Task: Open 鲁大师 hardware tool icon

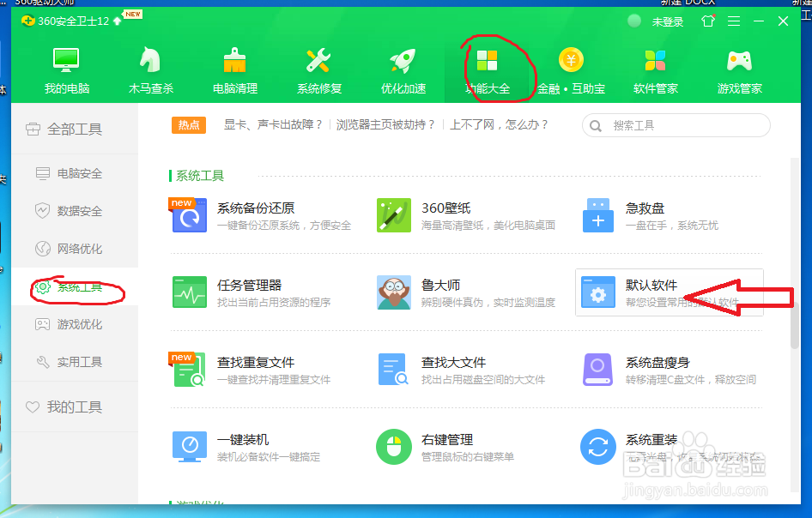Action: 394,292
